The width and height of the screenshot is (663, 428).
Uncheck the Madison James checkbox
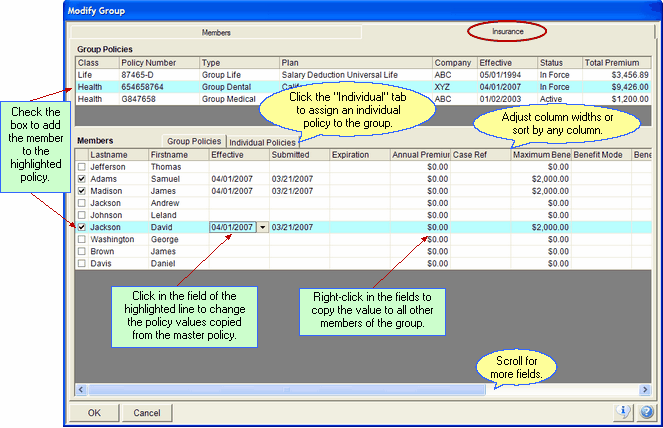(82, 191)
